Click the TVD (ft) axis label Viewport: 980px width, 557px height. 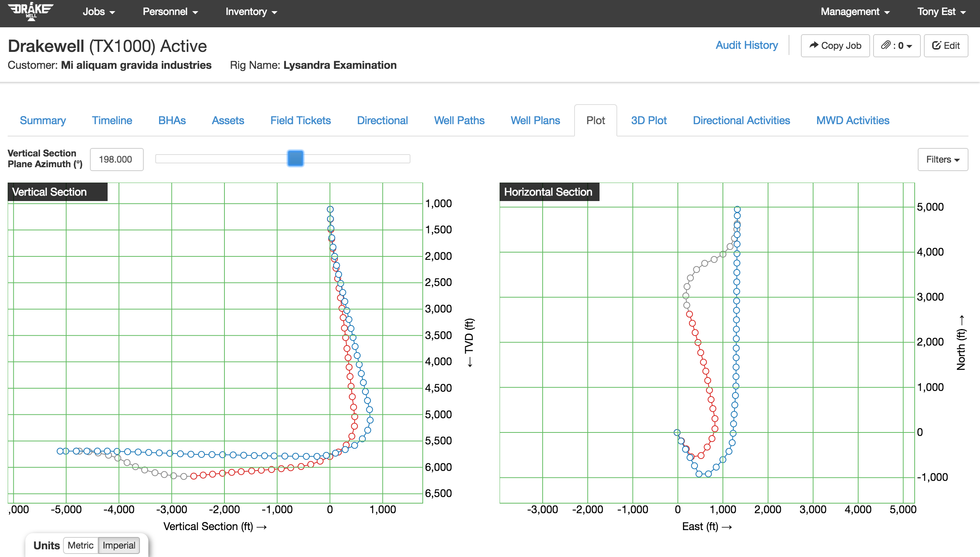click(x=469, y=343)
